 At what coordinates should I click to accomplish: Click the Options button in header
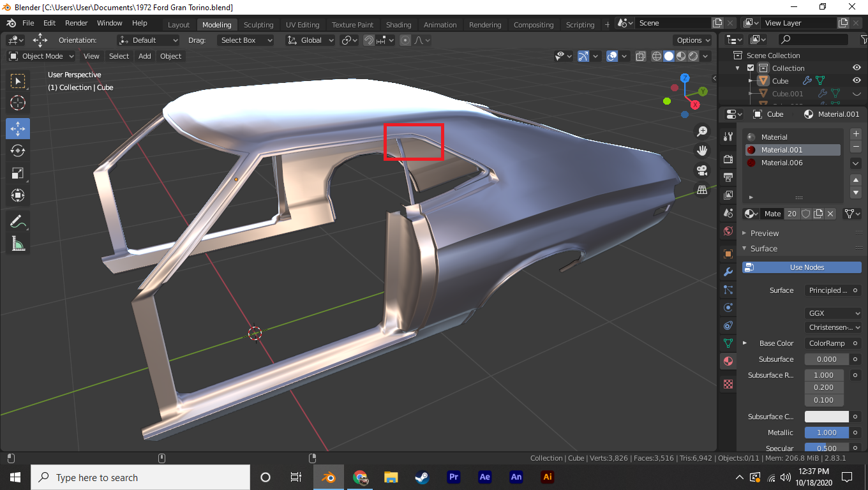point(693,40)
